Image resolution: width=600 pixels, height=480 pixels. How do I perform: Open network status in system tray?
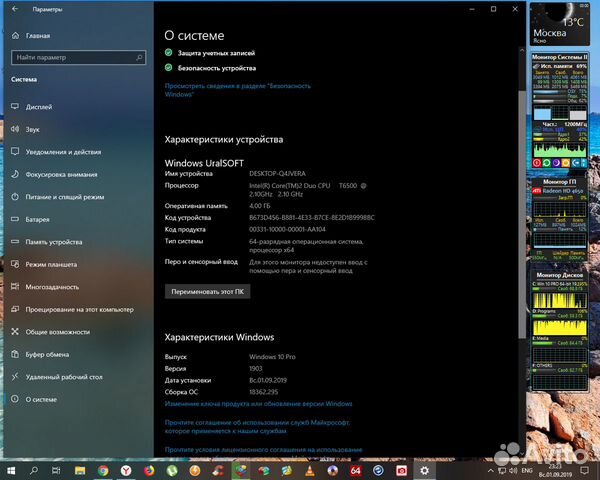pos(502,470)
